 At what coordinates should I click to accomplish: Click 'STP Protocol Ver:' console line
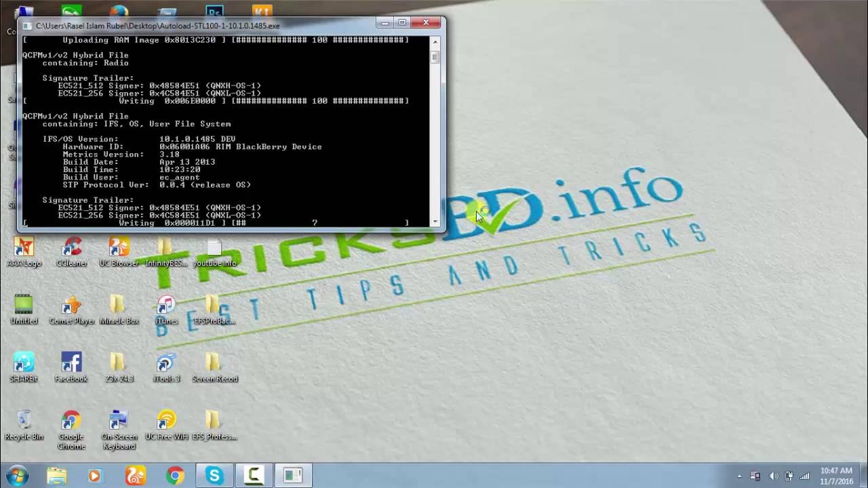coord(157,185)
